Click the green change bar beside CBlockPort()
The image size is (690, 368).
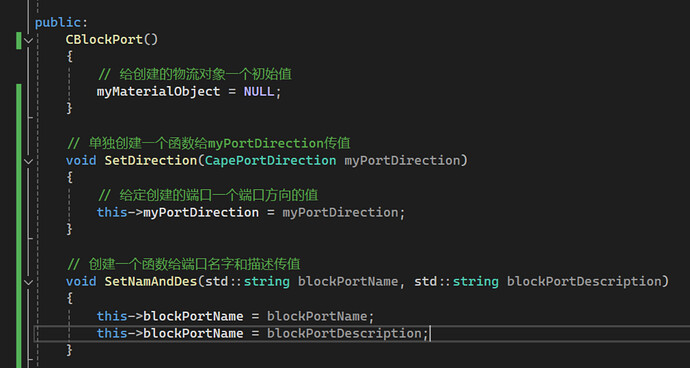[18, 40]
